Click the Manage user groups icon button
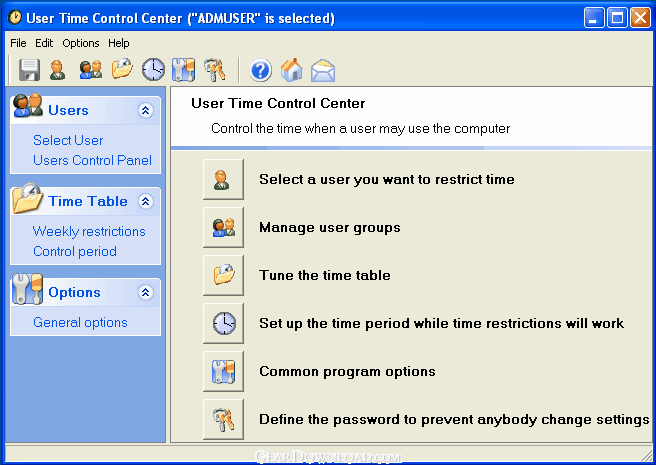 coord(223,227)
